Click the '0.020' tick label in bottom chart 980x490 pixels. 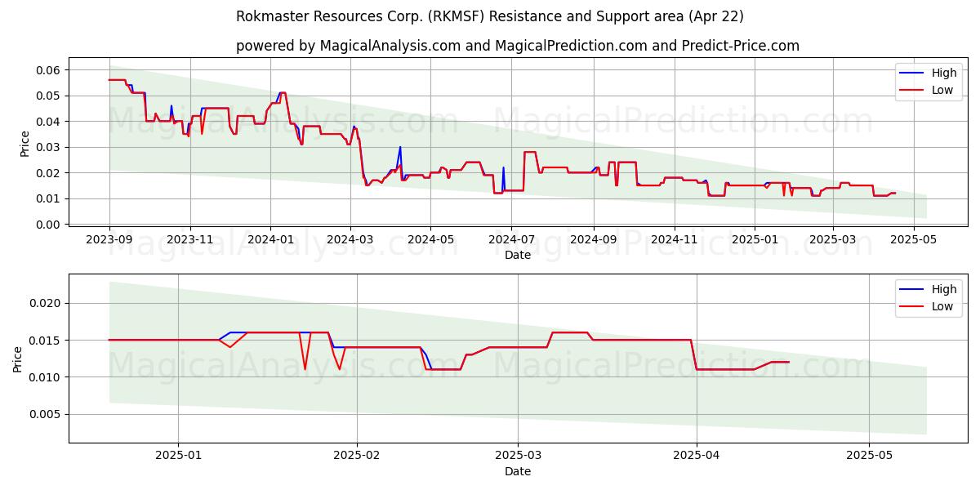(x=47, y=303)
